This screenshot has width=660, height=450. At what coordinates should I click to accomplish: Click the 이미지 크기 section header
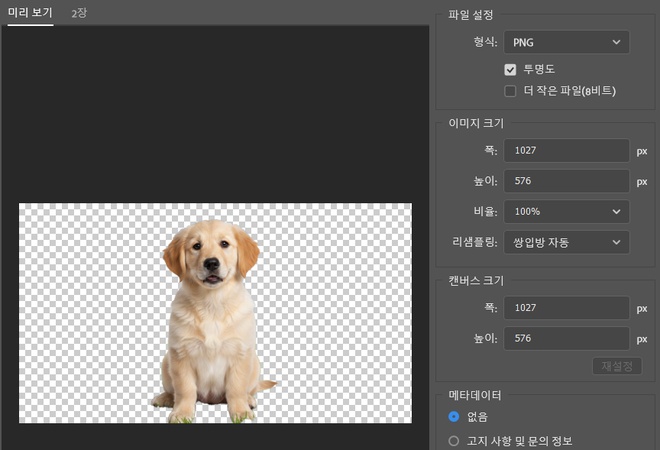click(476, 123)
